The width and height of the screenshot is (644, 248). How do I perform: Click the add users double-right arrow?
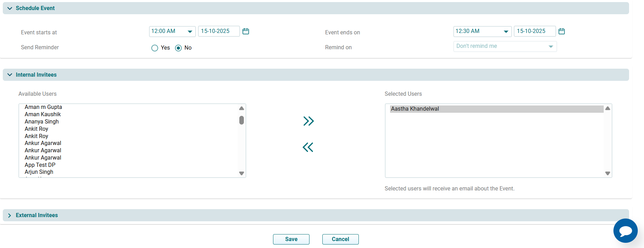click(x=308, y=121)
